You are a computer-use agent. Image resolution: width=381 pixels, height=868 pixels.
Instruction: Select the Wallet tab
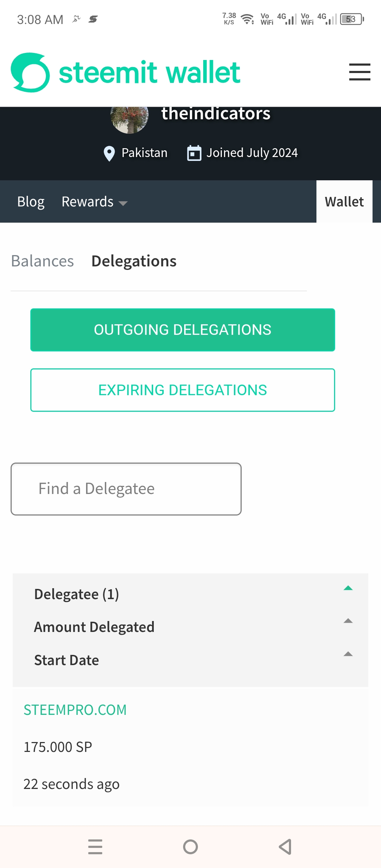click(x=344, y=201)
